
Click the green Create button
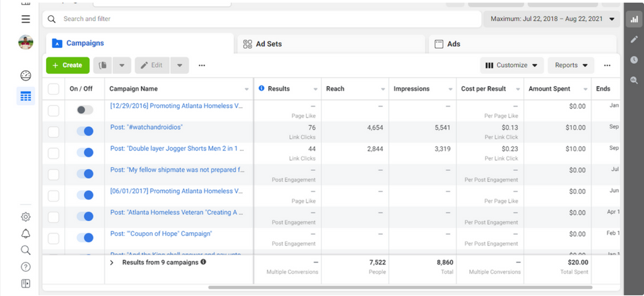(68, 65)
